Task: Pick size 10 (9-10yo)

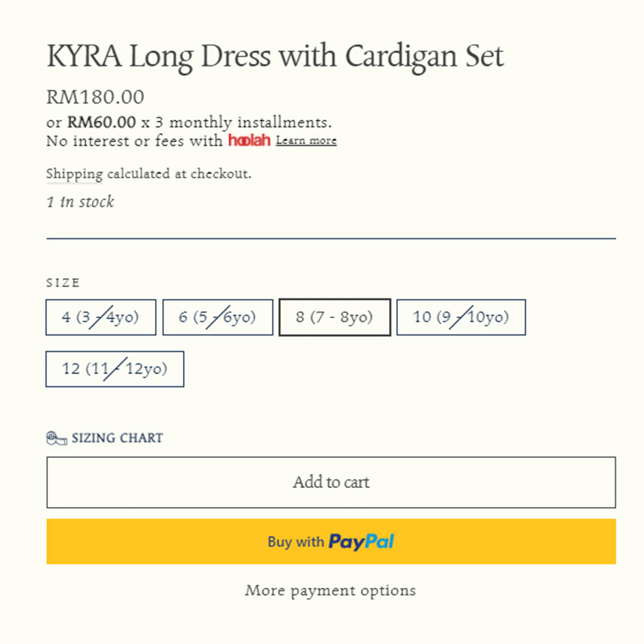Action: tap(461, 317)
